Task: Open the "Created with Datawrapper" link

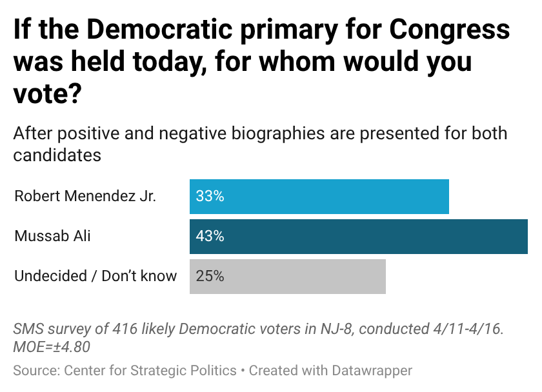Action: point(330,371)
